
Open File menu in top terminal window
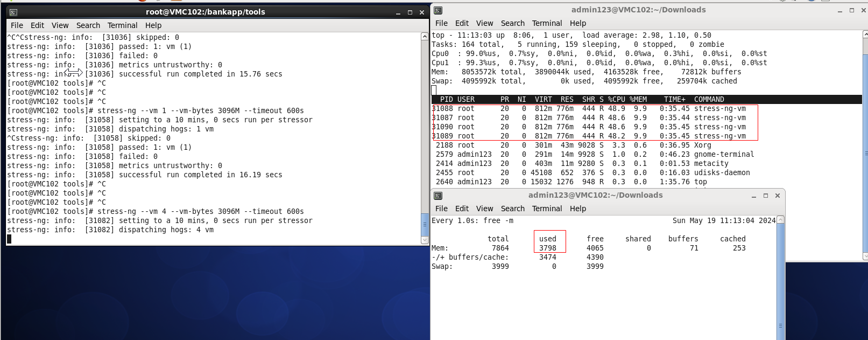(441, 23)
